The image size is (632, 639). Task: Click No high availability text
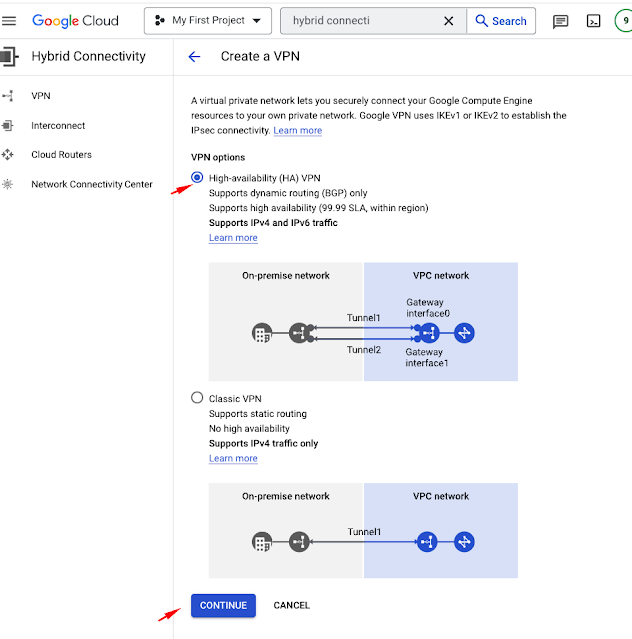(249, 429)
